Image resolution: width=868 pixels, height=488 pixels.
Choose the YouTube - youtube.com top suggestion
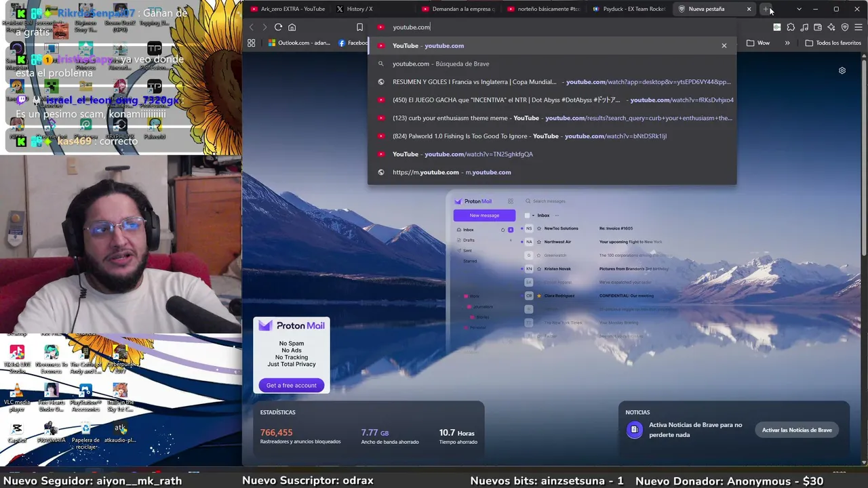point(551,45)
